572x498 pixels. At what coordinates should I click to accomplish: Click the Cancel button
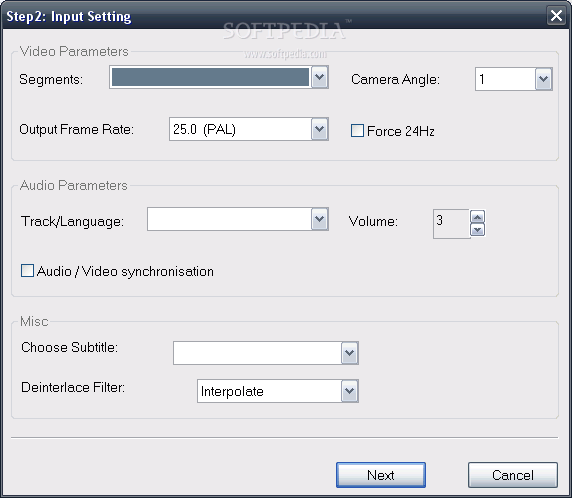point(513,475)
